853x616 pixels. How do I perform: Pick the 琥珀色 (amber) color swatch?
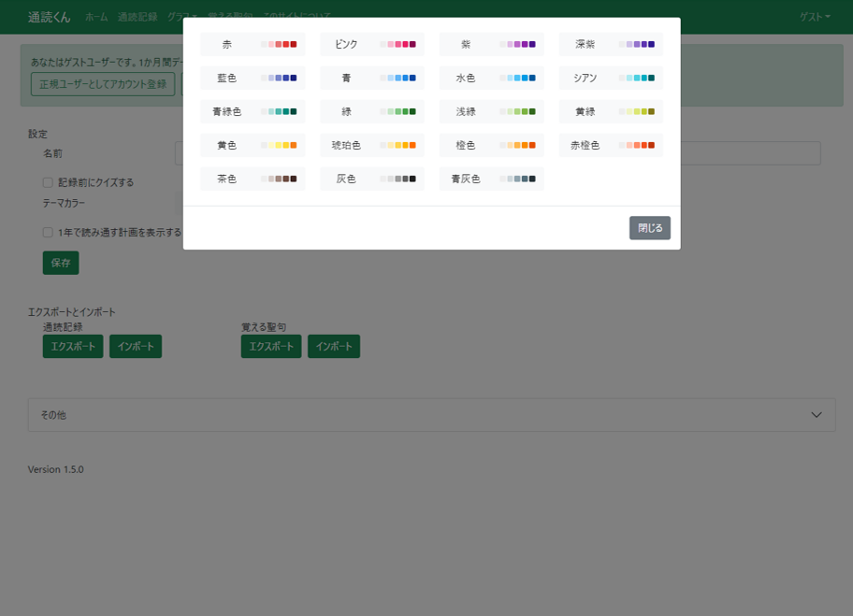tap(372, 146)
